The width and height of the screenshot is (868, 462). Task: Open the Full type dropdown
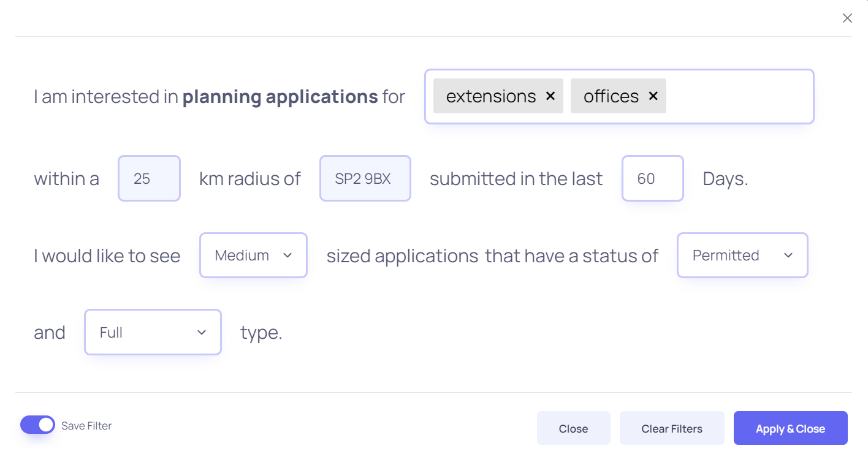coord(153,332)
